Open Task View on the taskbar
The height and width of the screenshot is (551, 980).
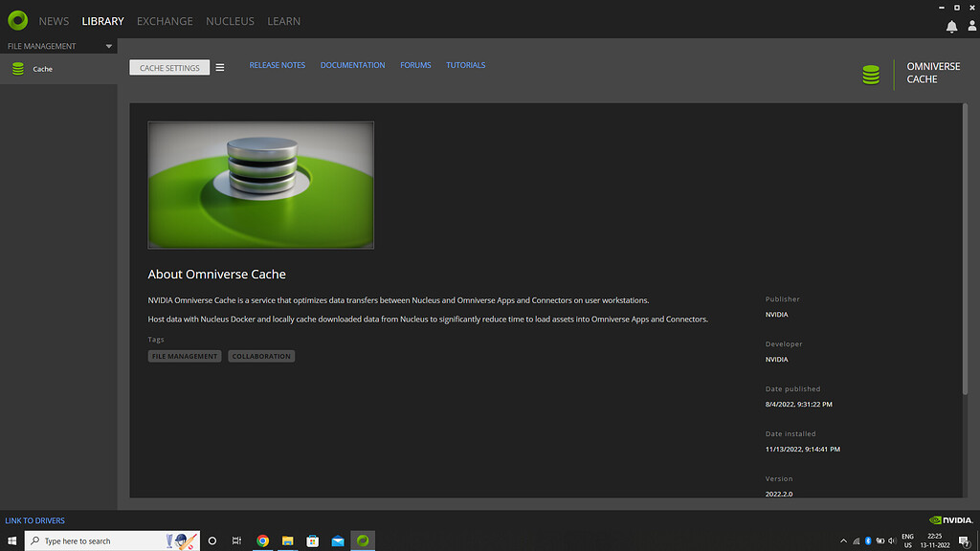237,541
